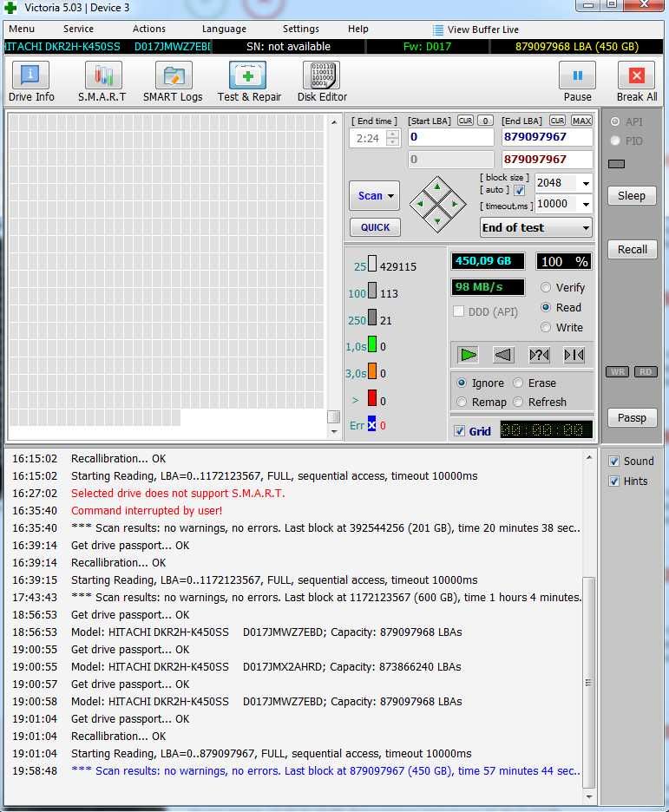Click log scrollbar up arrow

click(589, 458)
